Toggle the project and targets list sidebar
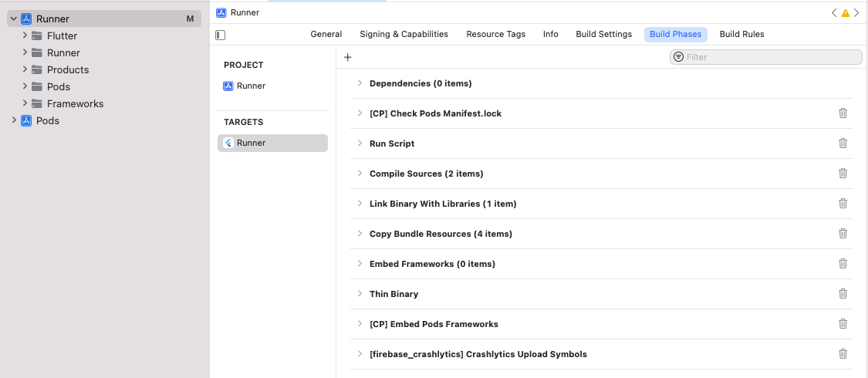The height and width of the screenshot is (378, 868). pyautogui.click(x=221, y=35)
